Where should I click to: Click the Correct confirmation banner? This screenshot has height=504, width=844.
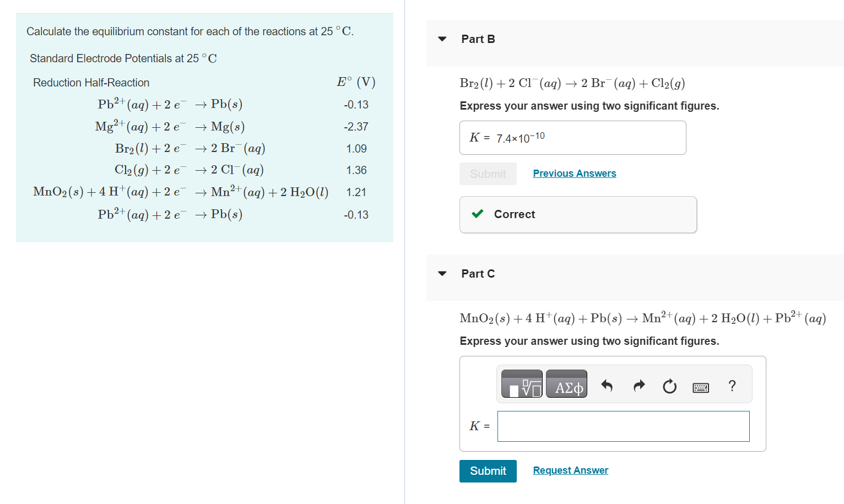577,214
